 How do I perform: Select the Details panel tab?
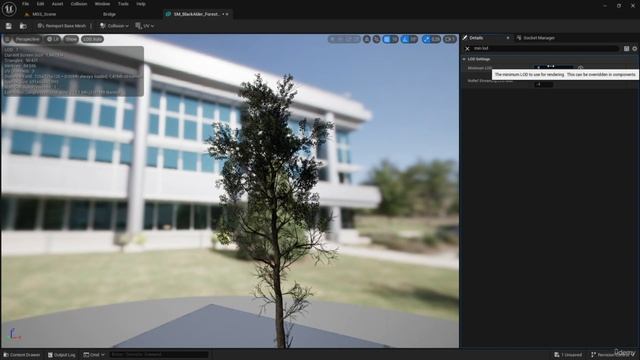click(476, 38)
